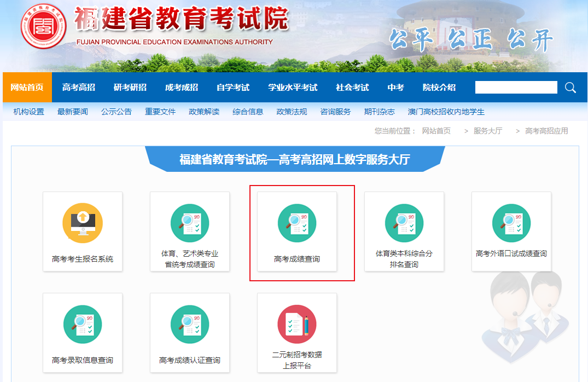Click 服务大厅 in breadcrumb

(488, 131)
